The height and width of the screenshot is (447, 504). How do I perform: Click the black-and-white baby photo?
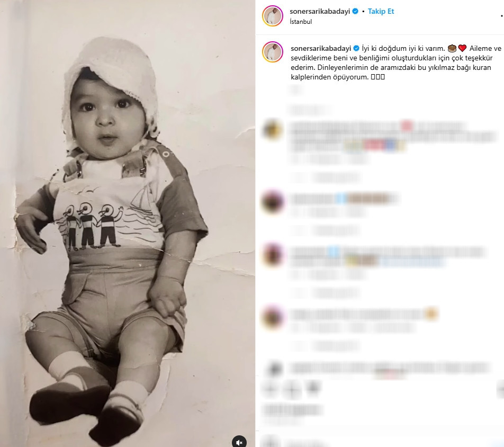click(x=128, y=223)
